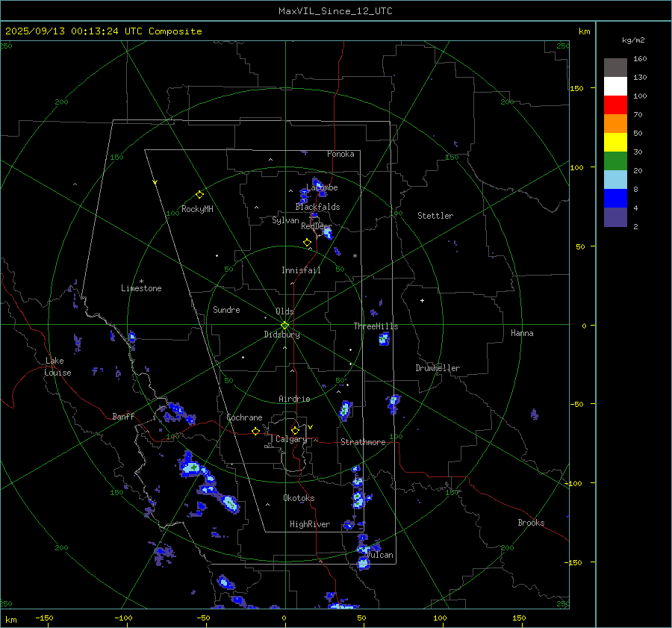Click the 2025/09/13 00:13:24 UTC Composite timestamp
The width and height of the screenshot is (672, 628).
103,31
